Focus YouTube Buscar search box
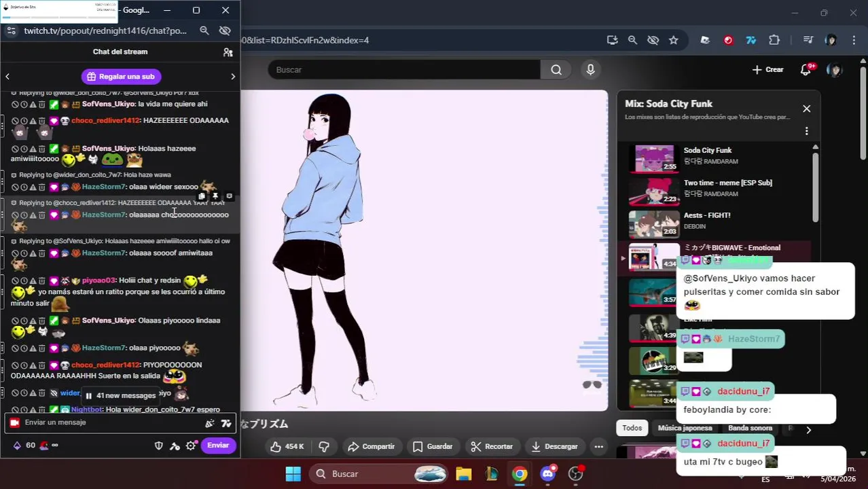 [x=404, y=70]
